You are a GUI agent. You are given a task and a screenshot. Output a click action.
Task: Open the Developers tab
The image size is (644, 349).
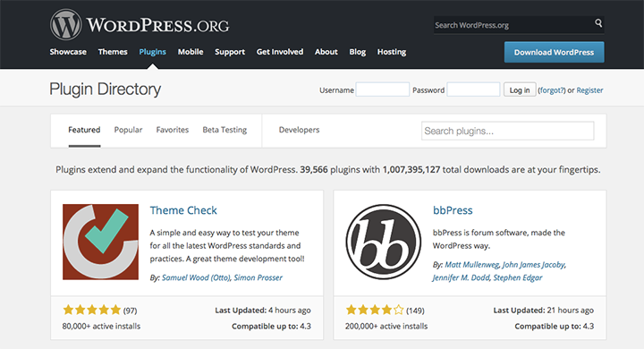[x=299, y=130]
